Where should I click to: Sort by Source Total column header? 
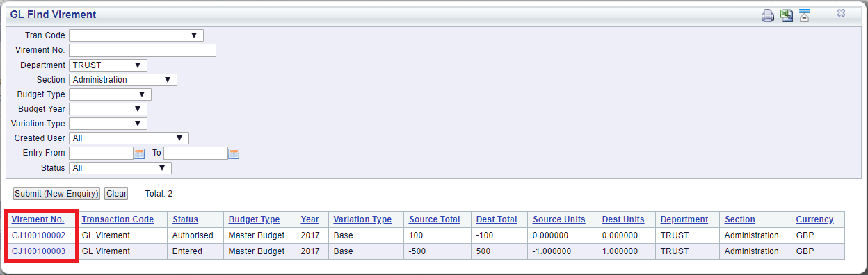[435, 219]
